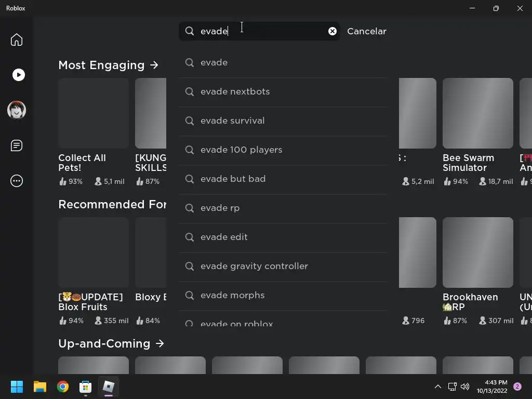Viewport: 532px width, 399px height.
Task: Open Microsoft Store from the taskbar
Action: point(86,387)
